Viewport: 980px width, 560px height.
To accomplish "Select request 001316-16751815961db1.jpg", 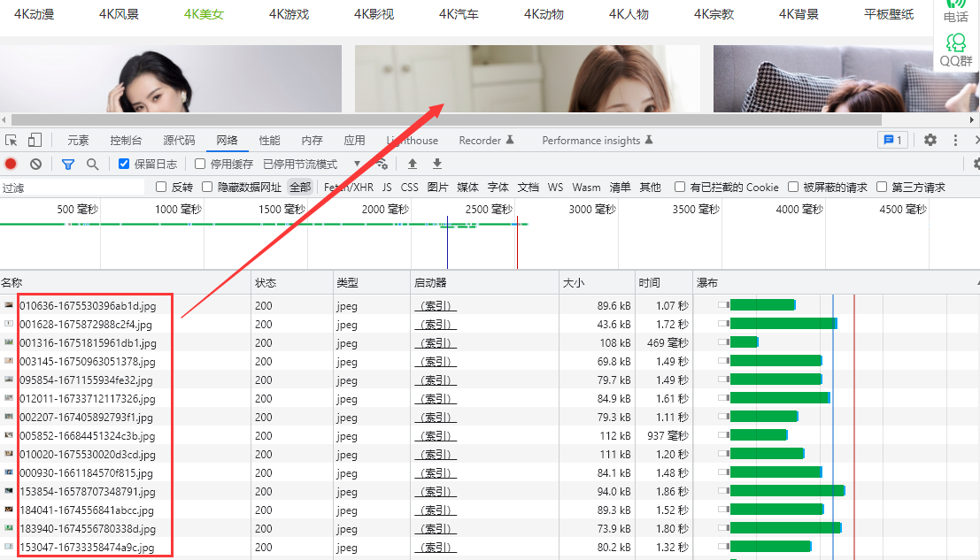I will [x=89, y=342].
